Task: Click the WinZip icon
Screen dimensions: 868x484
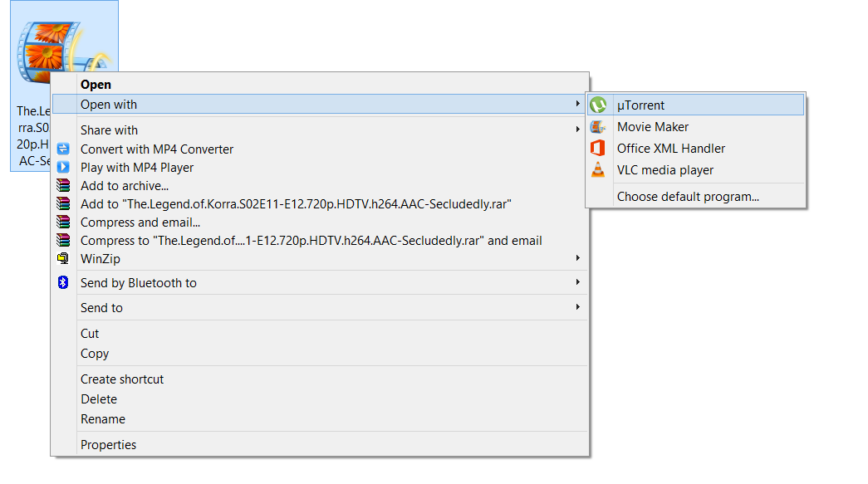Action: coord(63,258)
